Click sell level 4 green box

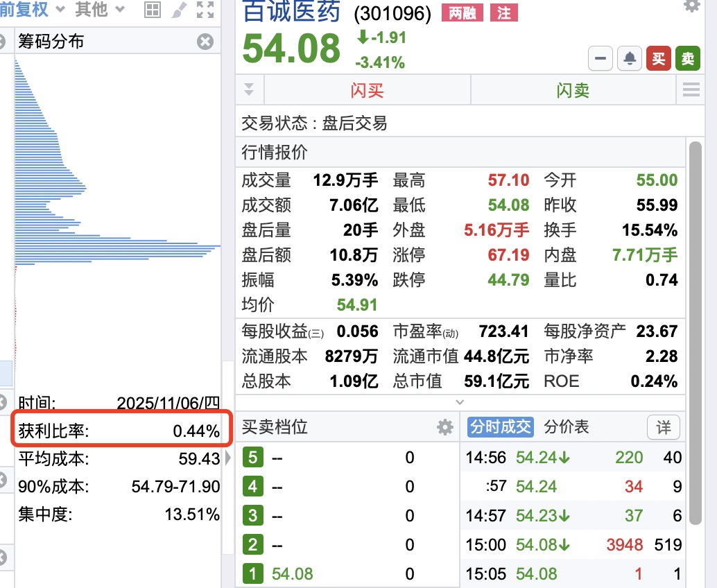tap(253, 487)
